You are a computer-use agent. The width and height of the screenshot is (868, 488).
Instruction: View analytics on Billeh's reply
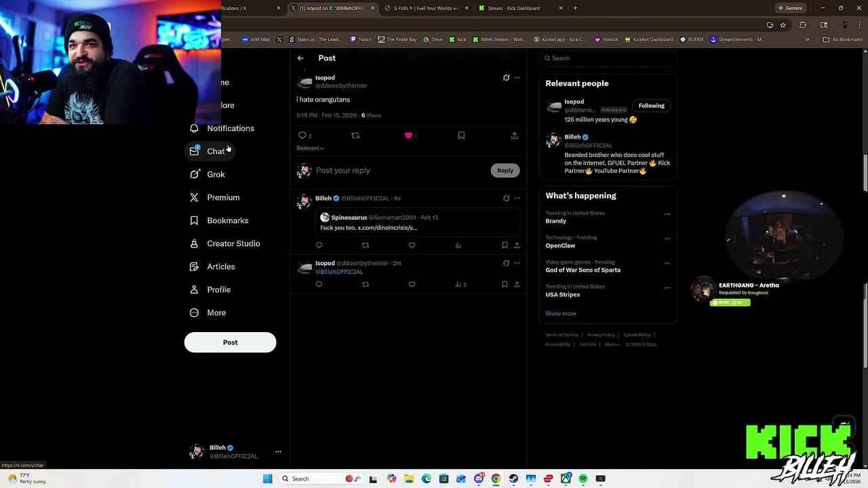click(458, 245)
